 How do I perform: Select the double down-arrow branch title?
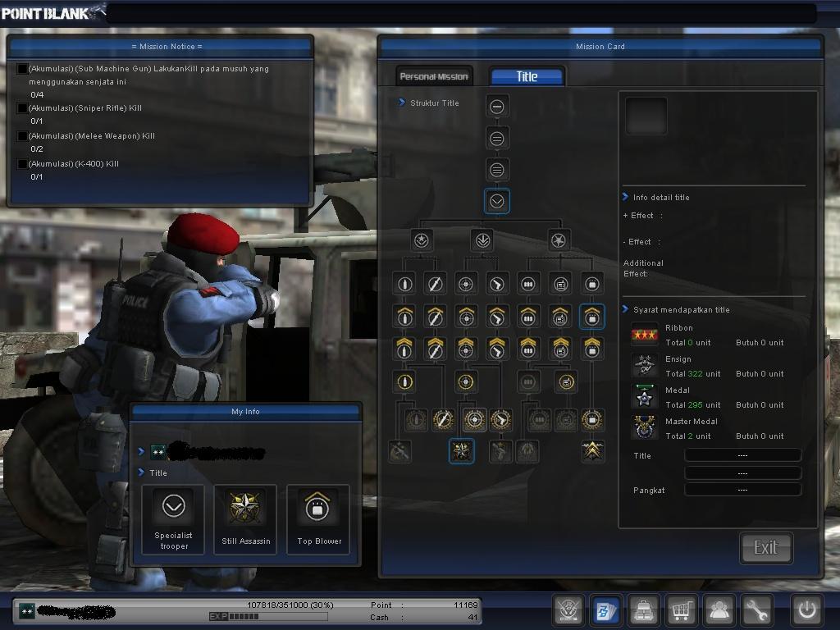[482, 240]
